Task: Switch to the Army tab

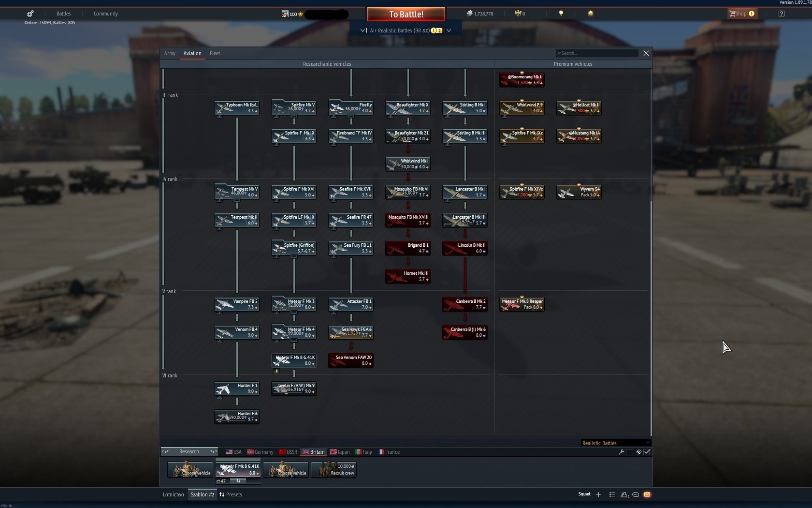Action: tap(170, 53)
